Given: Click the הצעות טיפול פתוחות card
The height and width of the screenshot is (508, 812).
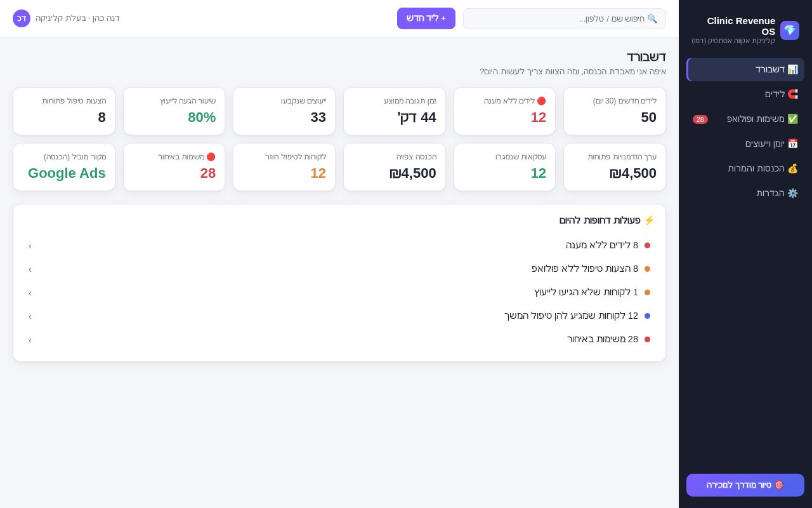Looking at the screenshot, I should 64,111.
